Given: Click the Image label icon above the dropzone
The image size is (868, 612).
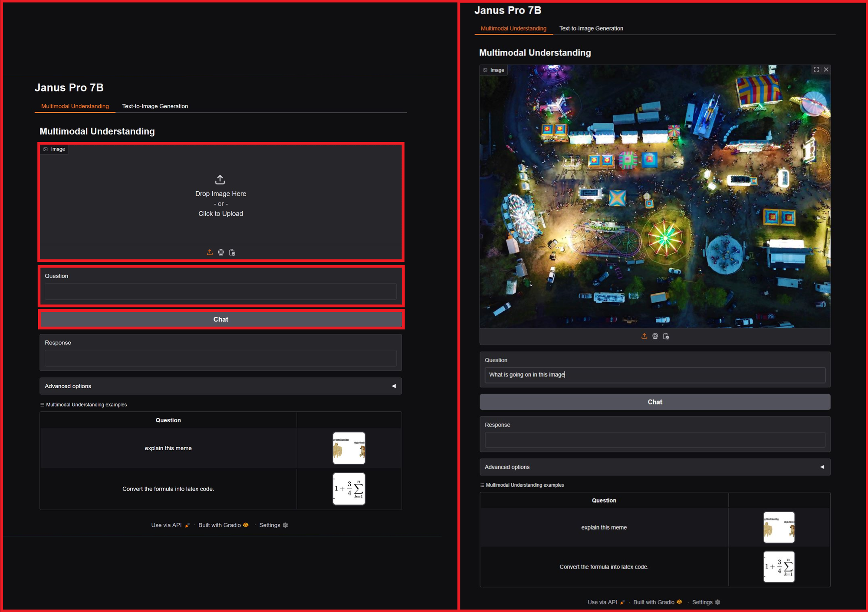Looking at the screenshot, I should click(46, 149).
